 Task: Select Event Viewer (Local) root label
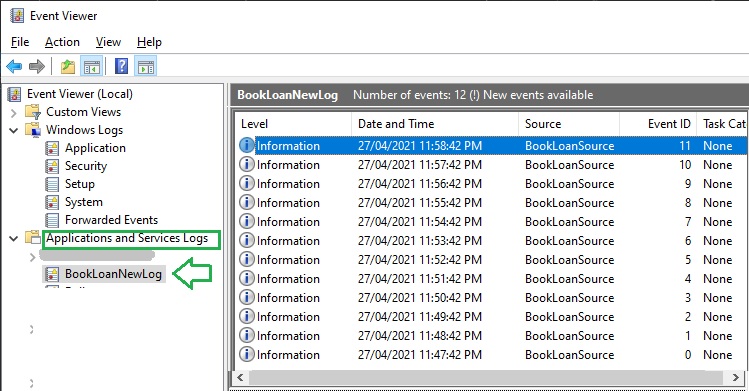(80, 94)
